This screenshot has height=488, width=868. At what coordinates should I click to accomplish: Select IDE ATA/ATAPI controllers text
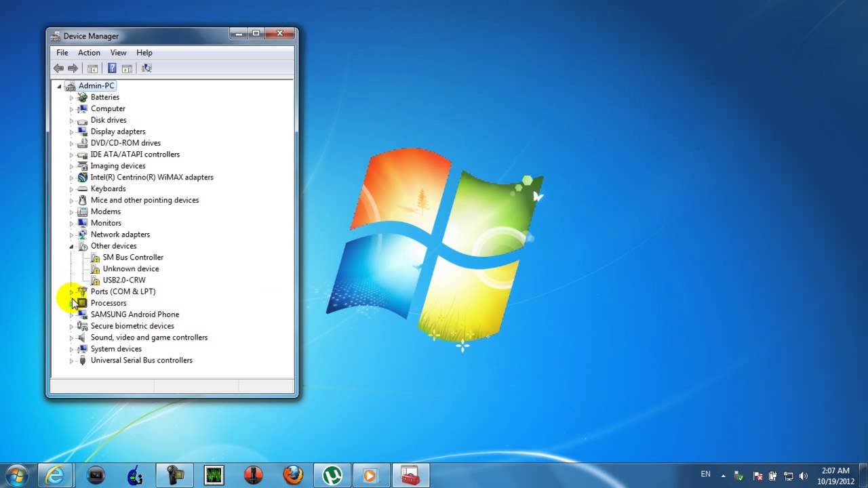[x=135, y=155]
